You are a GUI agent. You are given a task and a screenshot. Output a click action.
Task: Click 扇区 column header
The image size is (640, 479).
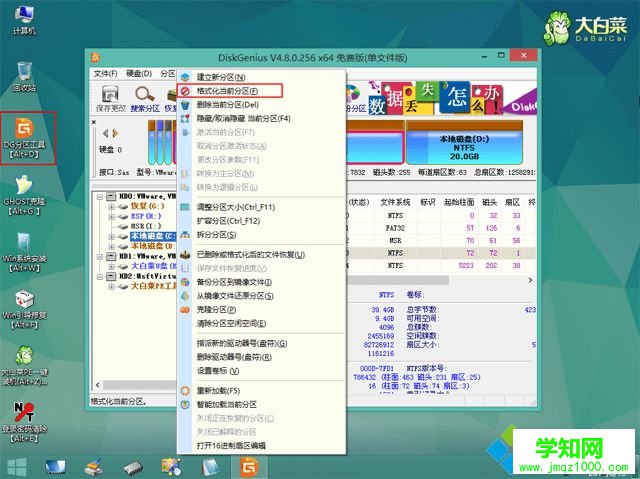(513, 202)
